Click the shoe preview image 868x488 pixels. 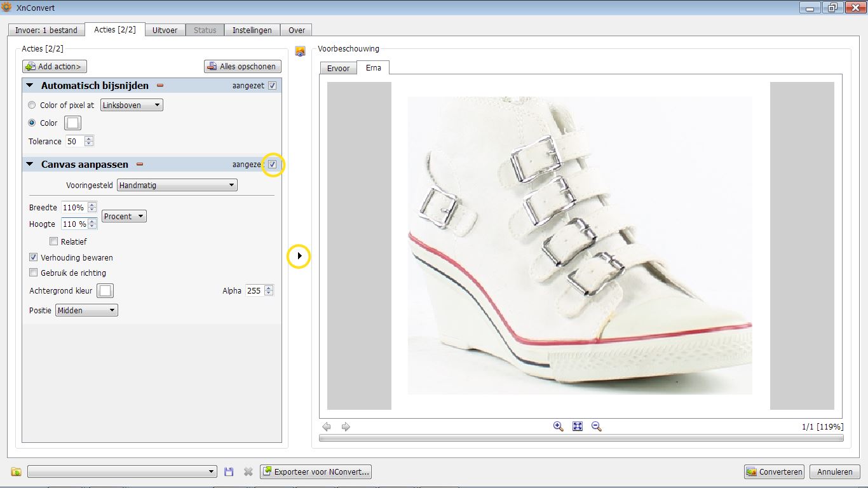(x=580, y=246)
